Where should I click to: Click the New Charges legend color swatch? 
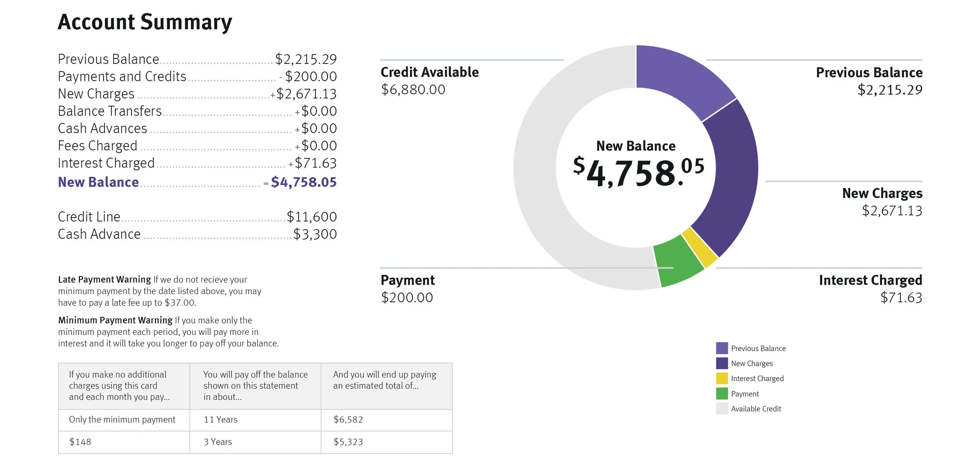[x=722, y=363]
